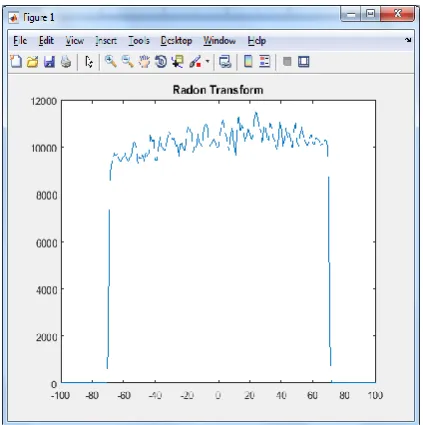The height and width of the screenshot is (425, 423).
Task: Click the x-axis label -100
Action: (x=60, y=395)
